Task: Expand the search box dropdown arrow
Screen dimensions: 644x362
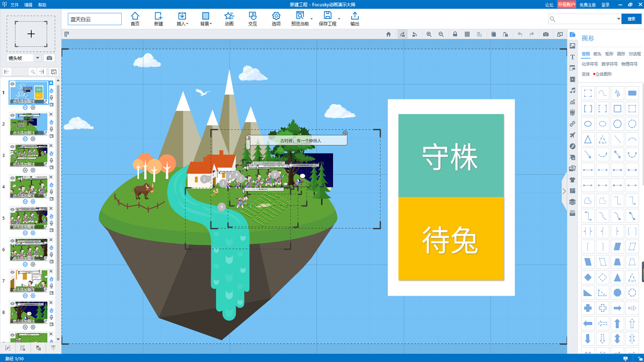Action: pos(618,19)
